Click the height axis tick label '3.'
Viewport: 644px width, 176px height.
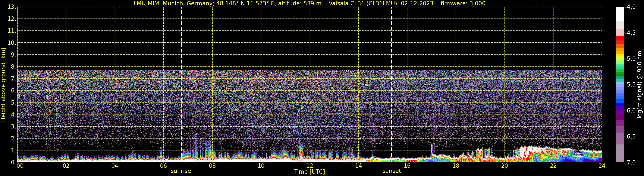[x=13, y=127]
